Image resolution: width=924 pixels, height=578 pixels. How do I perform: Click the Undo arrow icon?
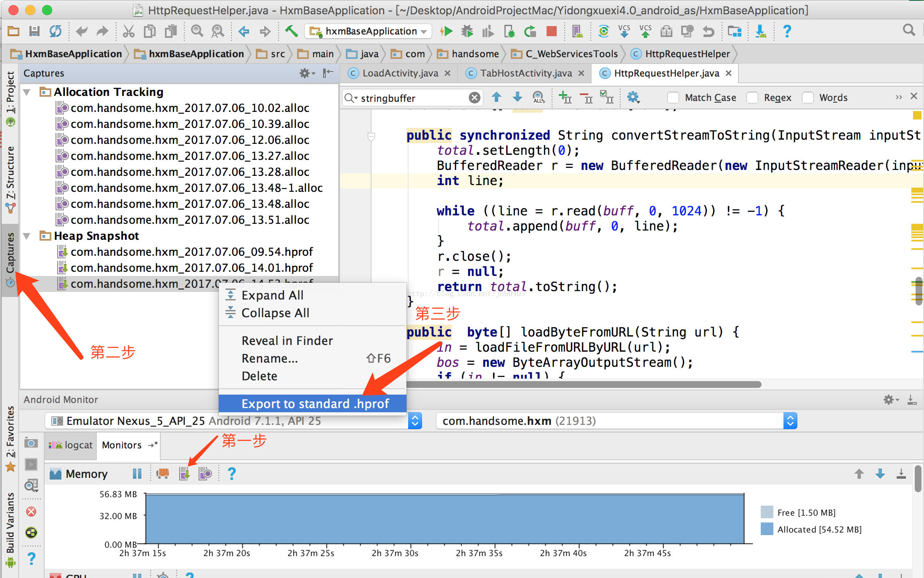click(x=82, y=31)
